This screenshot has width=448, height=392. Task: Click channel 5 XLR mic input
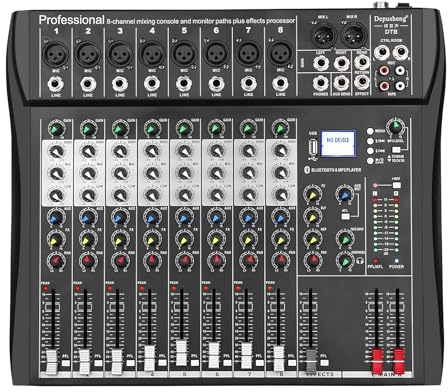(x=184, y=54)
